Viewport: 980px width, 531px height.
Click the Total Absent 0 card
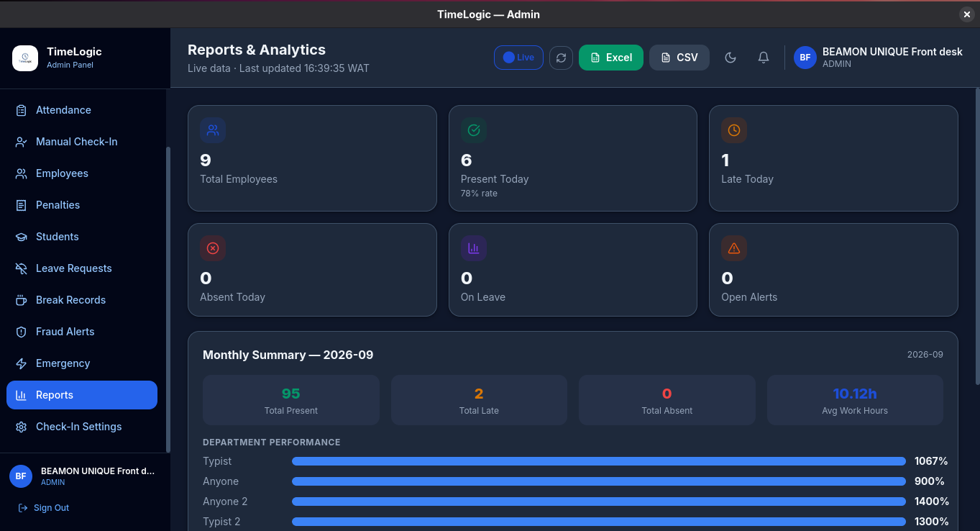click(667, 400)
